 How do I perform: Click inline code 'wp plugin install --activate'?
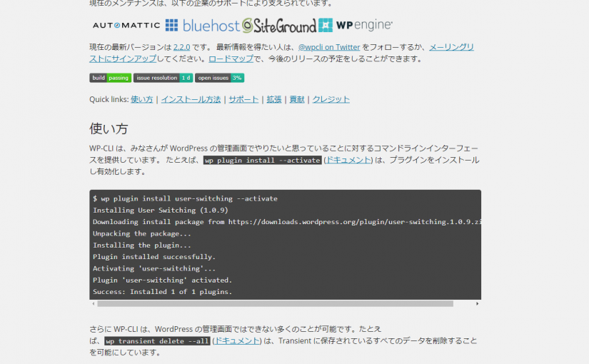(x=263, y=160)
